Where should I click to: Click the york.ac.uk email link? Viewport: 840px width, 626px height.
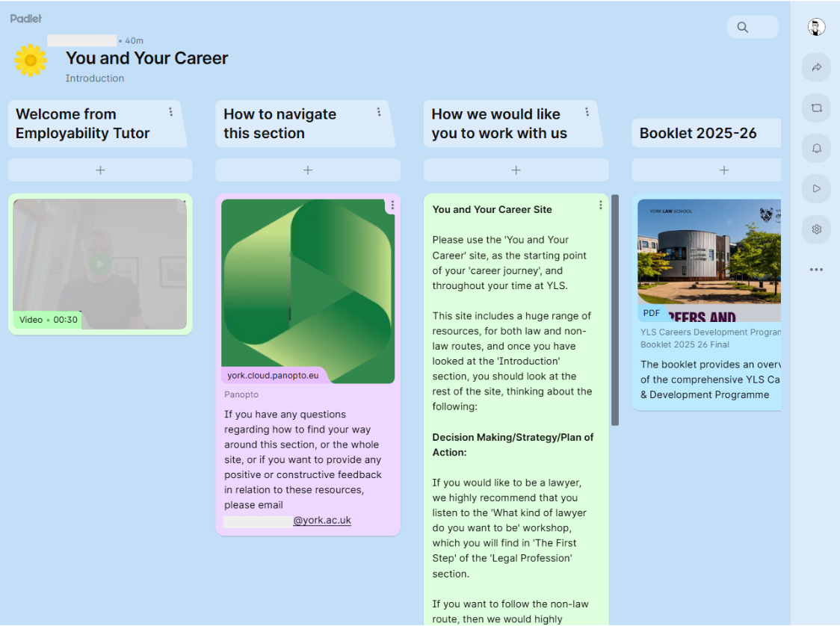(x=321, y=521)
